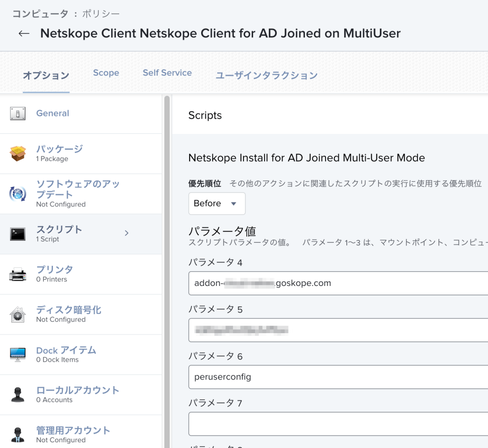This screenshot has height=448, width=488.
Task: Click the 1 Script status text
Action: (x=47, y=239)
